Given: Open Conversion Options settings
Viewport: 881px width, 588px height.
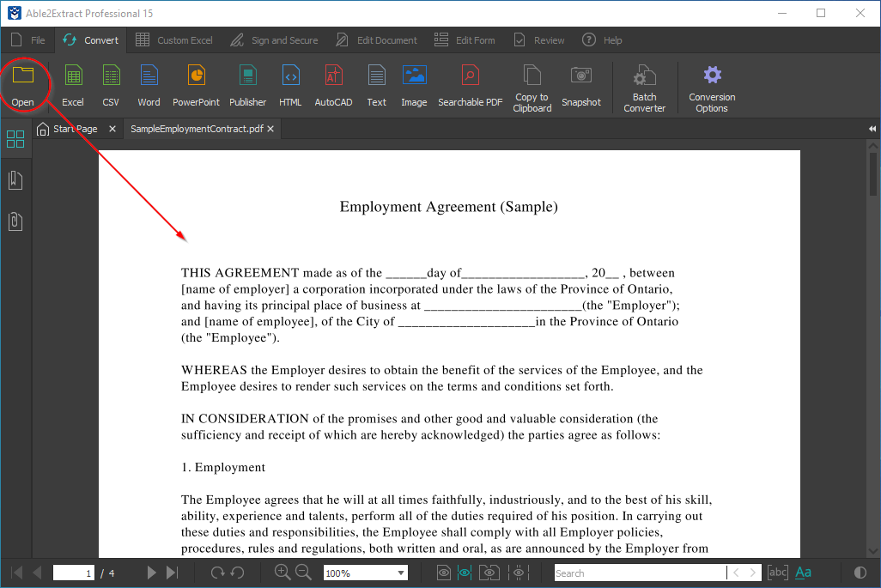Looking at the screenshot, I should [x=712, y=86].
